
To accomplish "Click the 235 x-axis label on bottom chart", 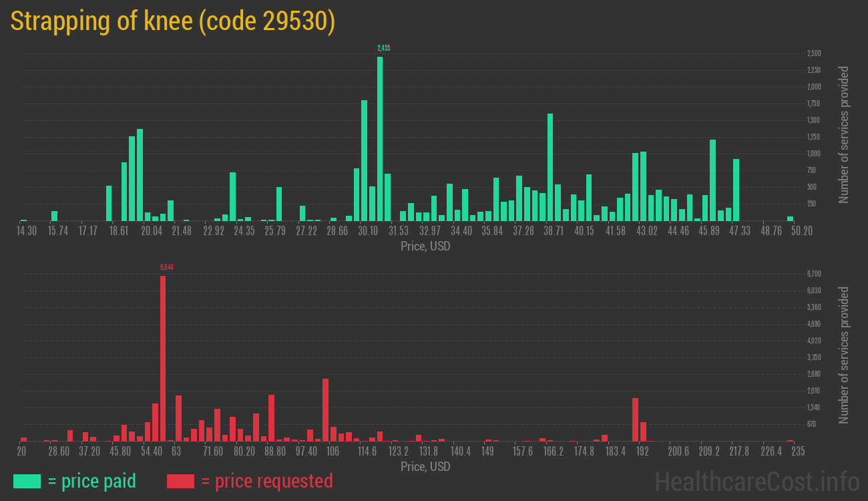I will point(797,452).
